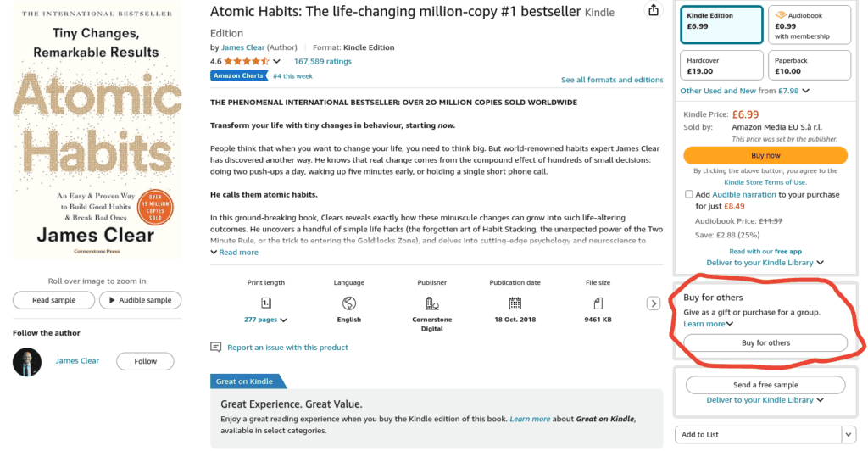The height and width of the screenshot is (451, 868).
Task: Select the Kindle Edition format tab
Action: point(721,25)
